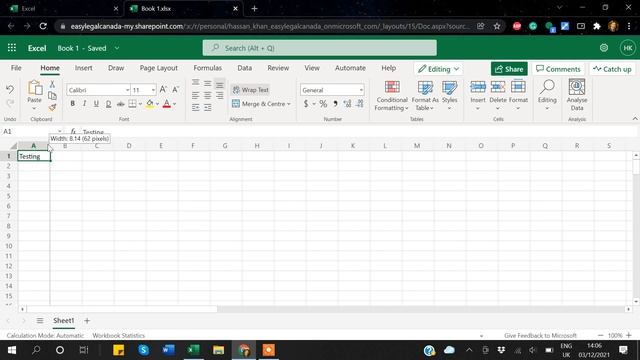Open the all sheets list icon
The image size is (640, 360).
[40, 320]
